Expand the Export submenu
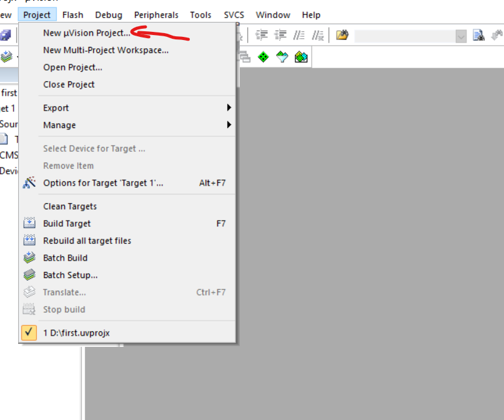 [127, 107]
